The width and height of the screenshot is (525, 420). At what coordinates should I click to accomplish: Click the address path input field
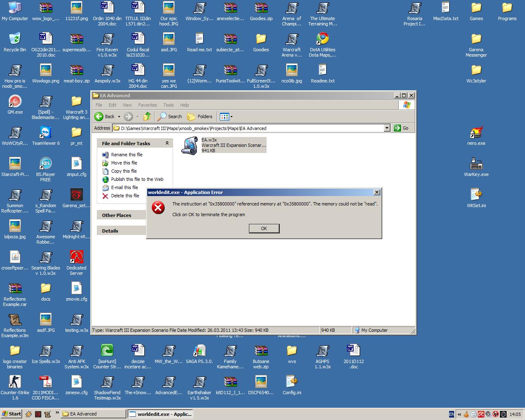click(x=251, y=128)
